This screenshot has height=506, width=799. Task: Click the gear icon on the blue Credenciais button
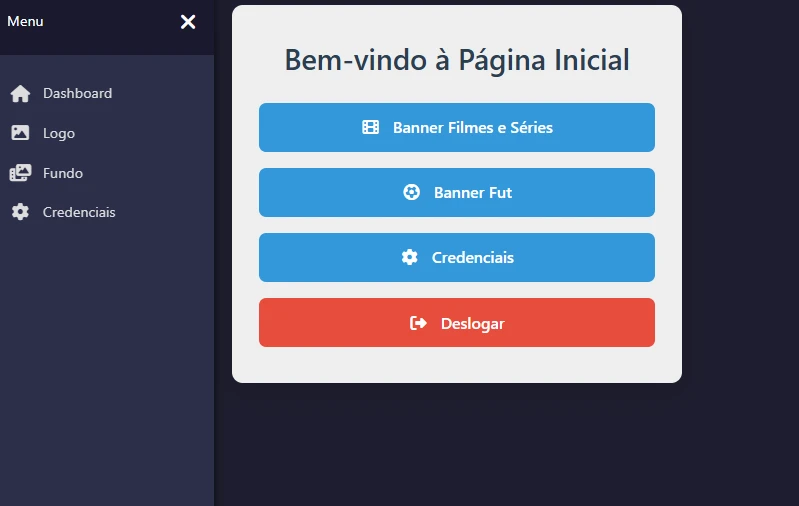click(x=409, y=258)
